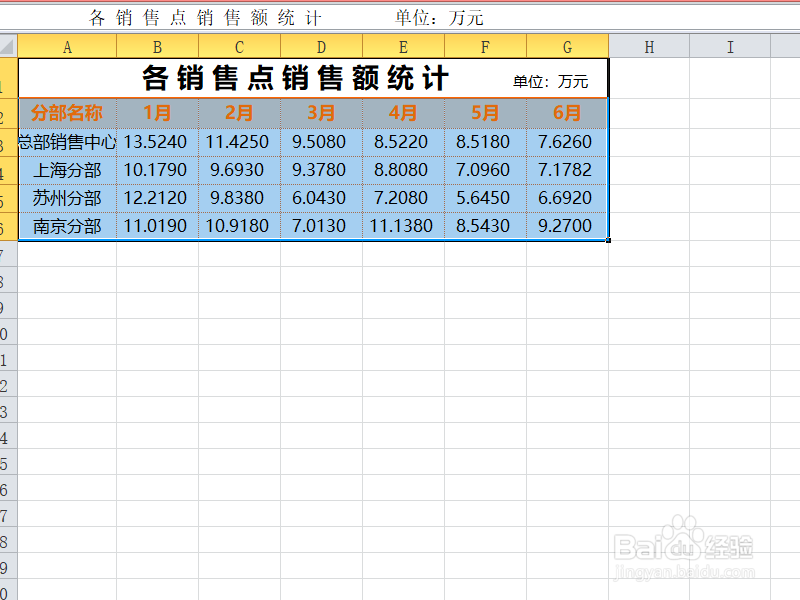Select column B header

pos(158,46)
